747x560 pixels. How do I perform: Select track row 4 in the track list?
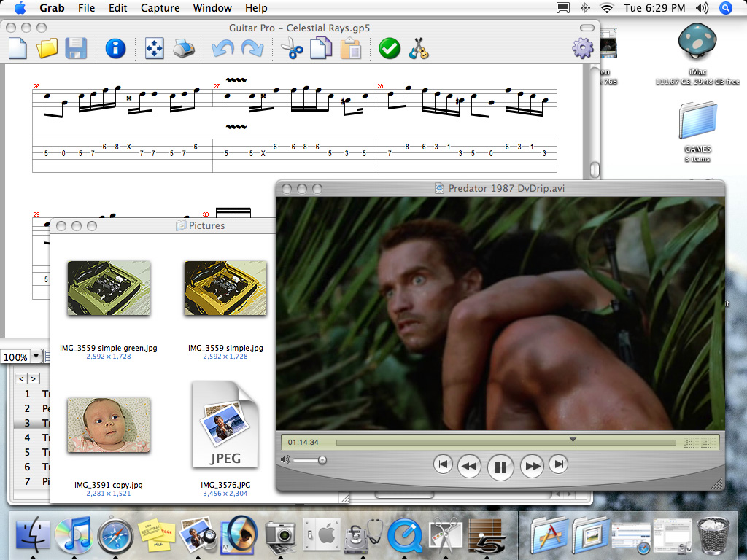[x=31, y=437]
